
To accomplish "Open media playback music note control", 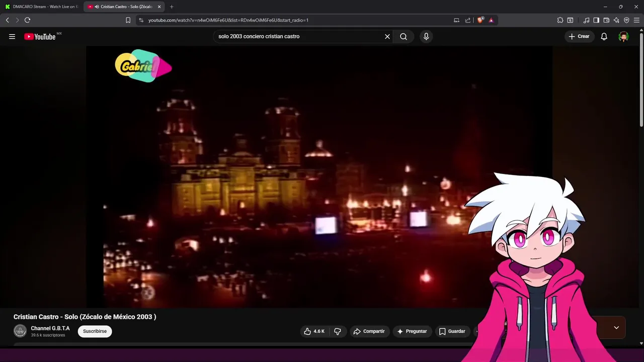I will point(586,20).
